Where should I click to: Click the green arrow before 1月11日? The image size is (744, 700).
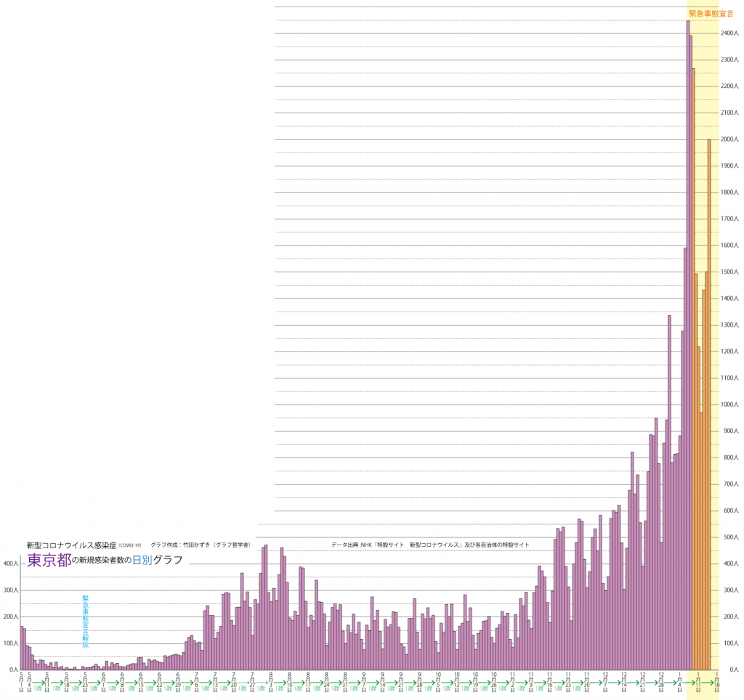point(690,684)
